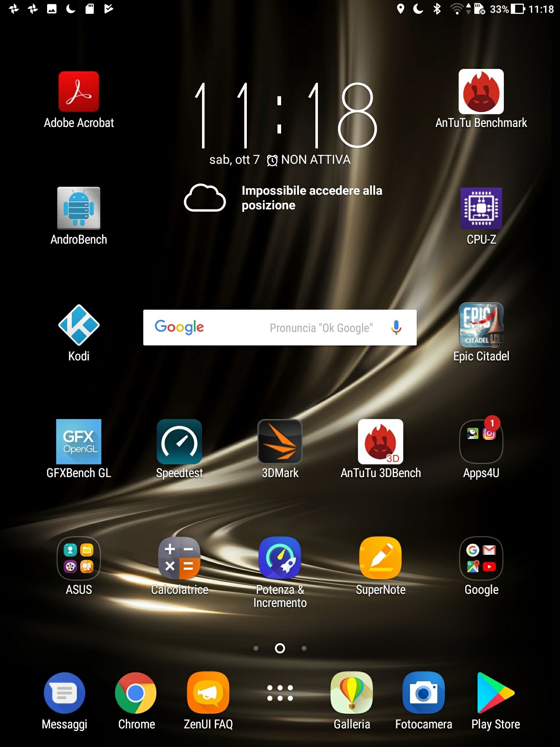Open Messaggi app in dock

click(65, 693)
